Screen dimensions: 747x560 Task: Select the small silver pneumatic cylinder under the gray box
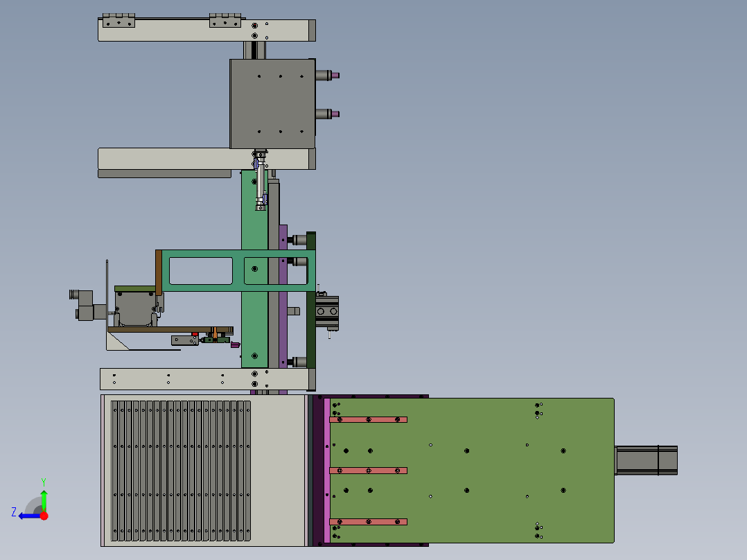[x=261, y=180]
